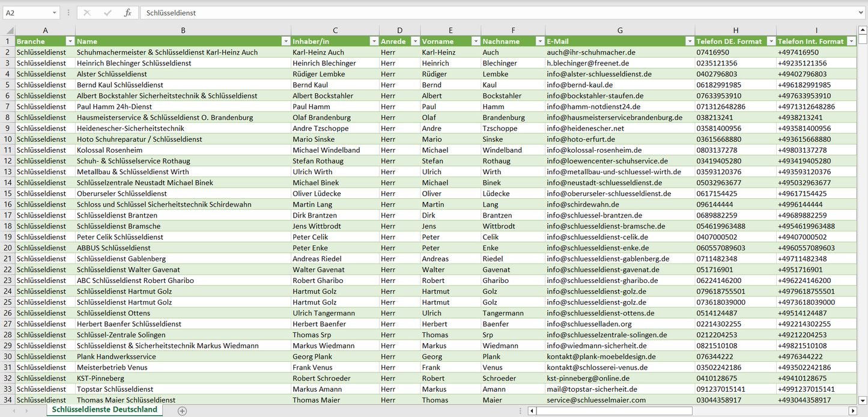Select the column G header

click(619, 31)
